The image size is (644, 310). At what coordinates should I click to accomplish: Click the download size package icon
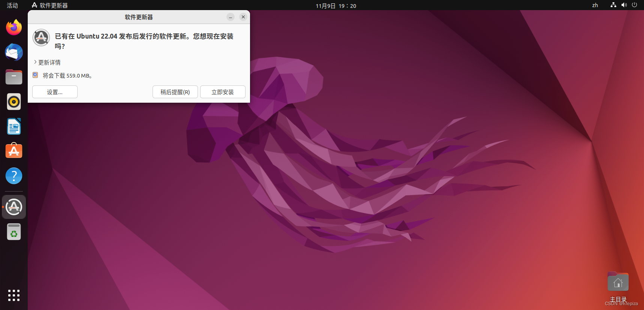35,75
